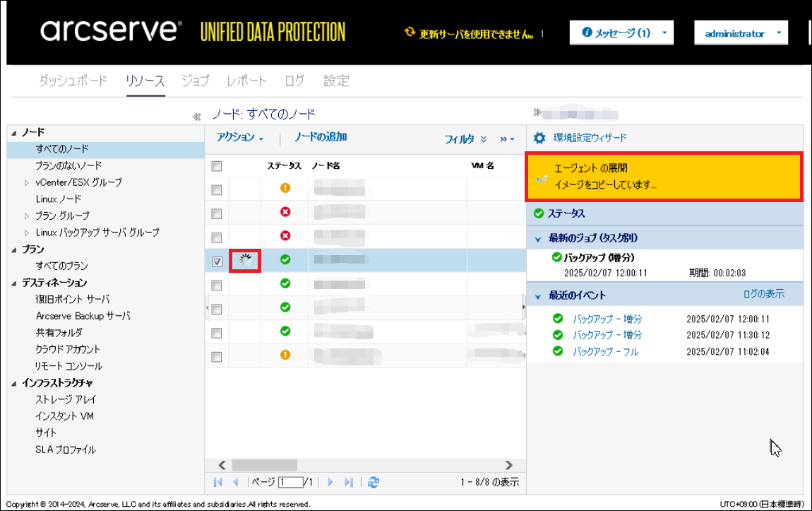The image size is (812, 511).
Task: Expand vCenter/ESX グループ tree node
Action: (26, 182)
